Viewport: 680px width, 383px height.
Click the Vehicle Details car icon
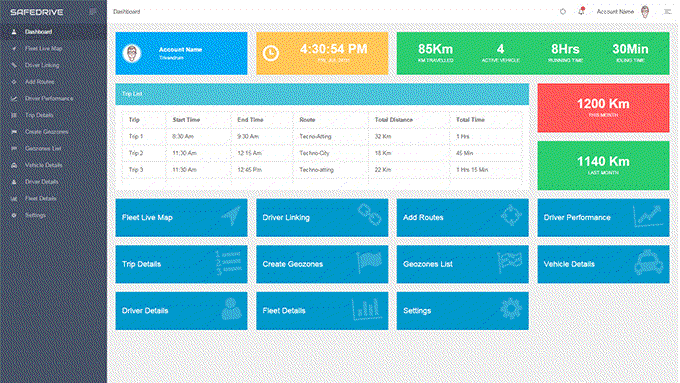point(649,262)
